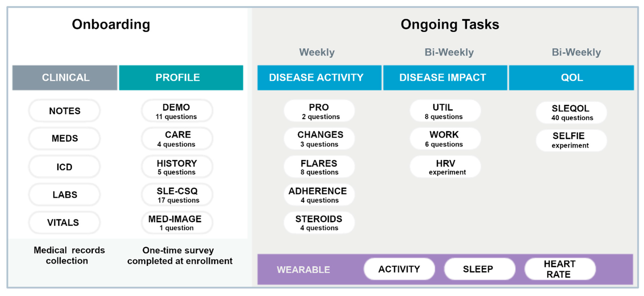Select the STEROIDS 4 questions button

(x=319, y=222)
